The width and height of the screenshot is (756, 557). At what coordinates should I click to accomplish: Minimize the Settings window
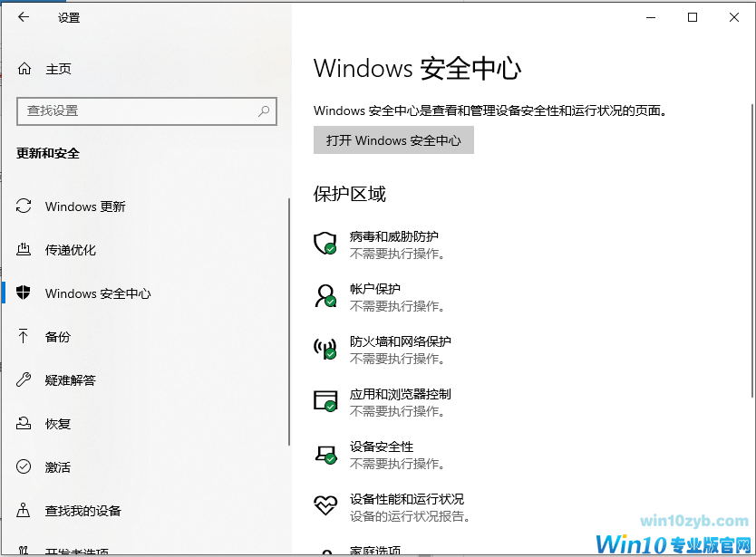pyautogui.click(x=651, y=17)
